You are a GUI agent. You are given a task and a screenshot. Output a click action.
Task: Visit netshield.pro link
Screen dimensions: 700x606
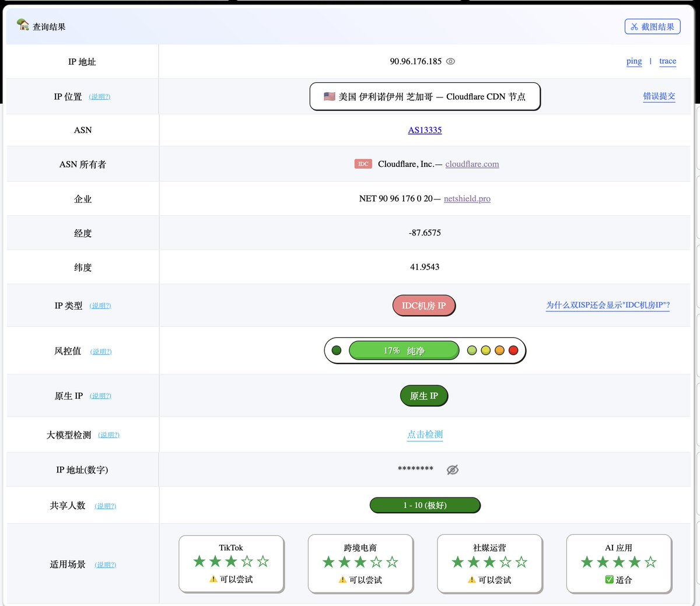tap(467, 198)
